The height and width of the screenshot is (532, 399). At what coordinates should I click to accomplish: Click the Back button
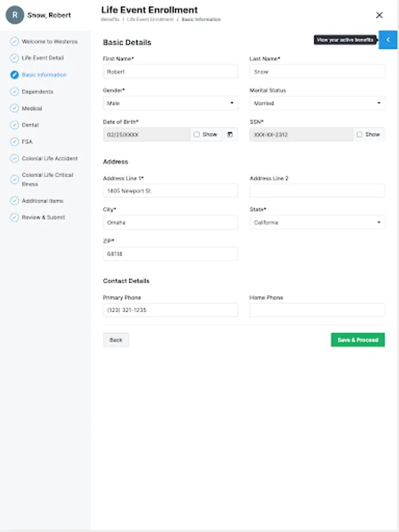(x=116, y=340)
